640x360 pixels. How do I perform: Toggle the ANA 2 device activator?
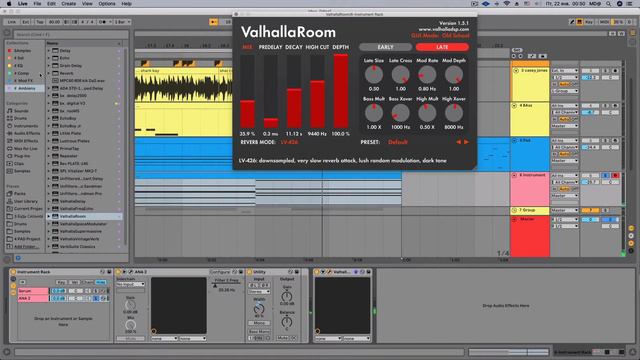pyautogui.click(x=118, y=272)
